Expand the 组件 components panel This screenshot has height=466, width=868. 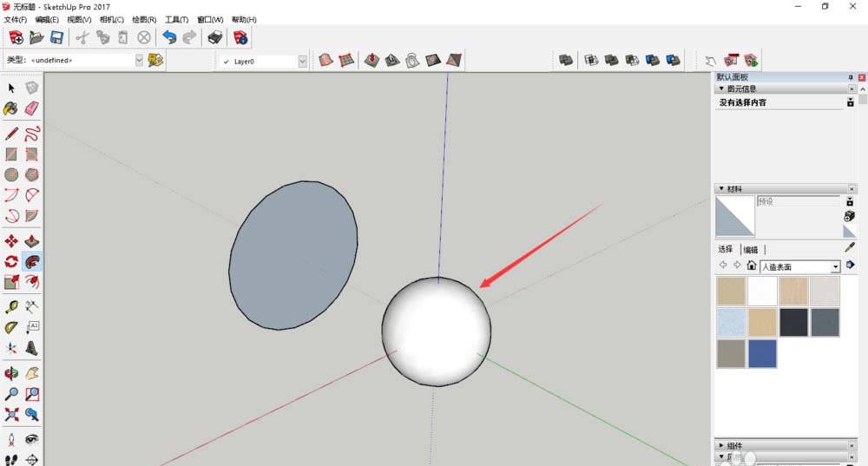pos(721,445)
